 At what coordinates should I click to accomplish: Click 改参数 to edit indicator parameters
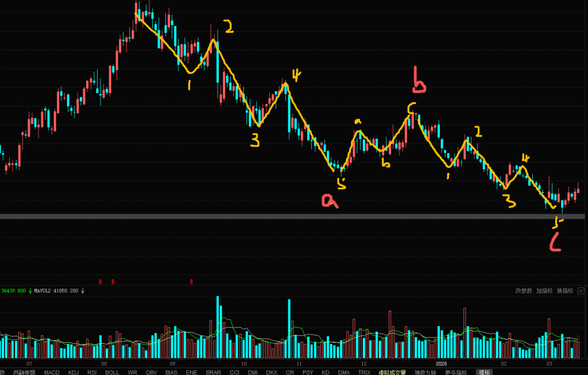pyautogui.click(x=523, y=291)
